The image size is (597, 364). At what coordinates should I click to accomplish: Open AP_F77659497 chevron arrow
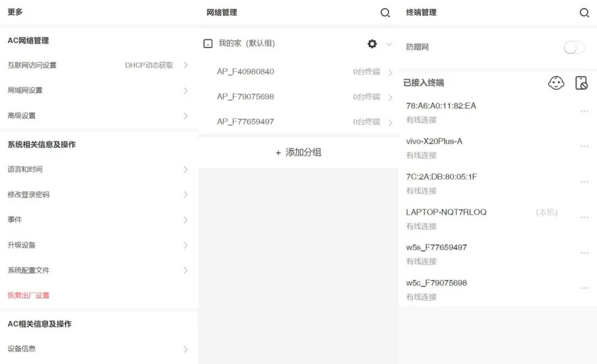click(390, 123)
